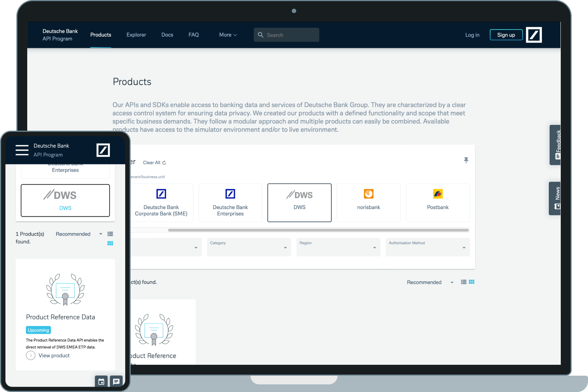
Task: Click the Deutsche Bank logo in the laptop header
Action: click(x=534, y=35)
